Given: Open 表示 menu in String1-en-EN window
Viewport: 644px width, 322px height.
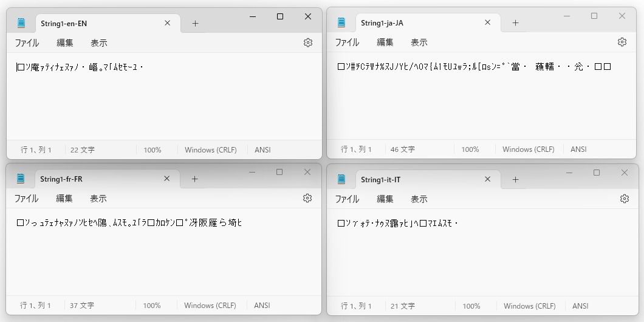Looking at the screenshot, I should (98, 43).
